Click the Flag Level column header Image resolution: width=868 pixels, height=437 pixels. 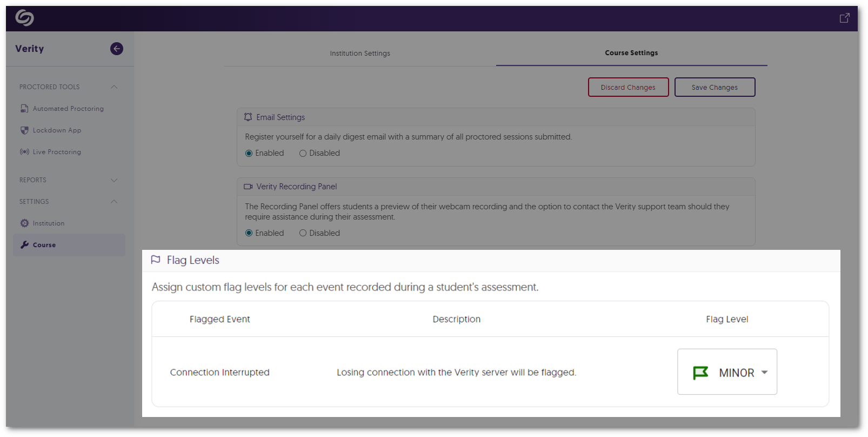[x=727, y=319]
